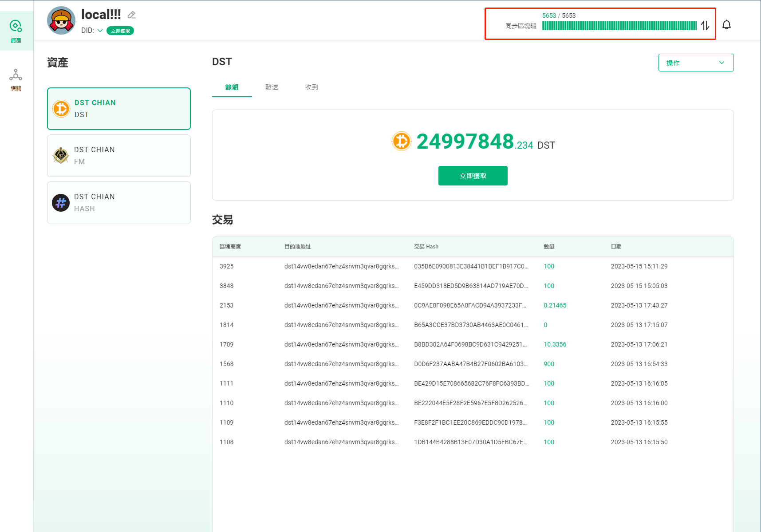This screenshot has width=761, height=532.
Task: Click hash B65A3CCE37BD3730AB4463AE0C0461...
Action: click(471, 325)
